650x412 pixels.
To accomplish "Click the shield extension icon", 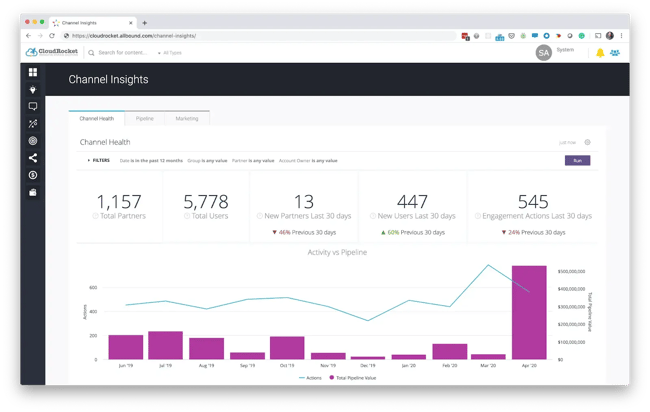I will point(512,36).
